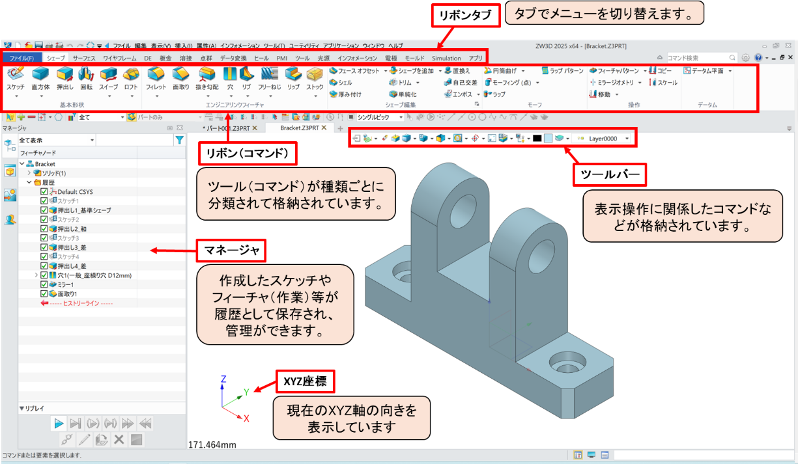Image resolution: width=798 pixels, height=464 pixels.
Task: Click the light blue face color swatch
Action: click(x=548, y=138)
